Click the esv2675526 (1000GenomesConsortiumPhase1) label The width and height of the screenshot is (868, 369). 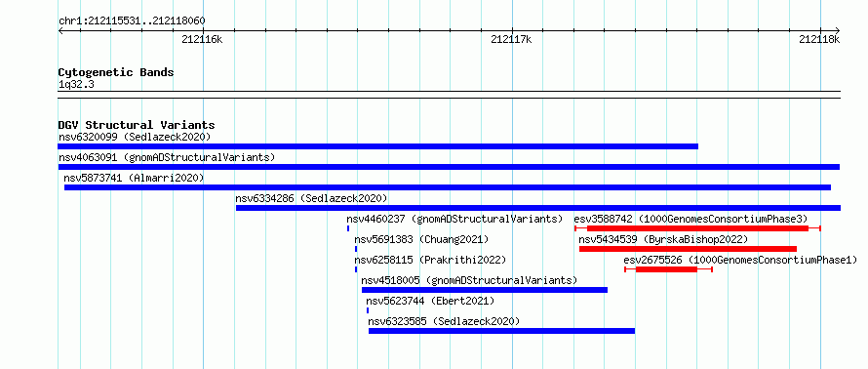tap(740, 260)
